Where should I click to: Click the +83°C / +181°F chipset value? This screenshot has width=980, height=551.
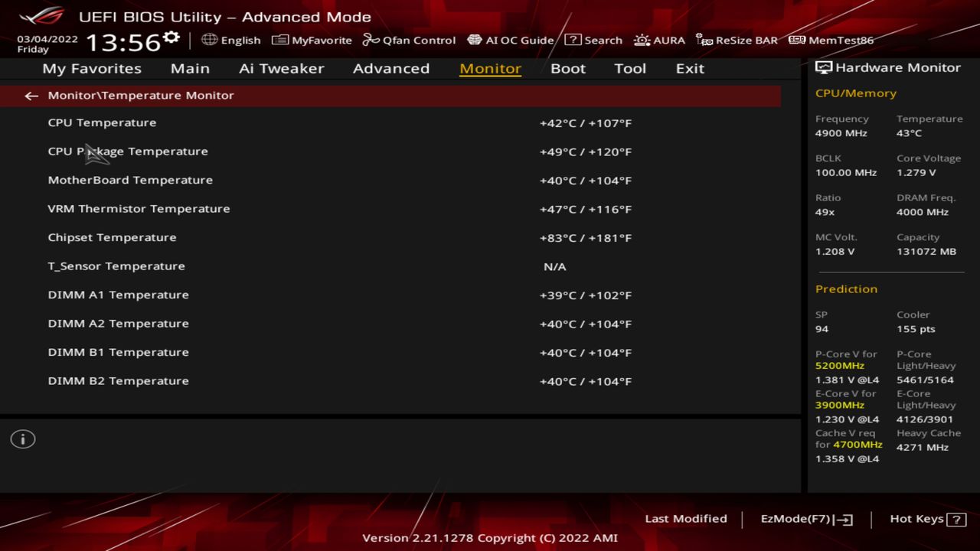tap(586, 238)
